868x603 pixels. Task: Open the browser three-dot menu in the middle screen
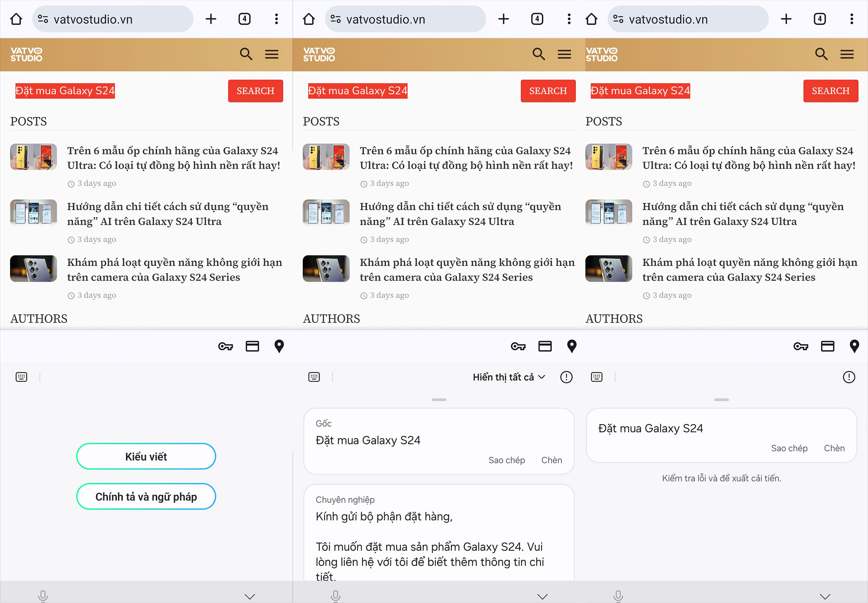[569, 19]
